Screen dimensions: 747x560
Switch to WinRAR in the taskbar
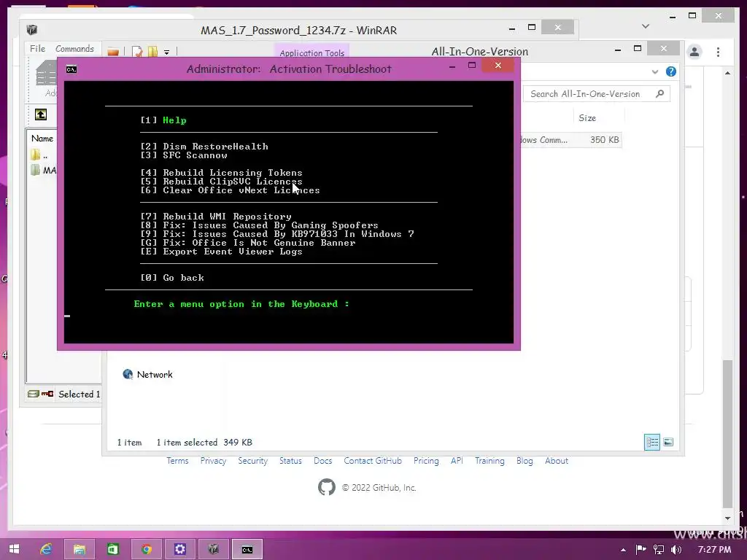(214, 549)
